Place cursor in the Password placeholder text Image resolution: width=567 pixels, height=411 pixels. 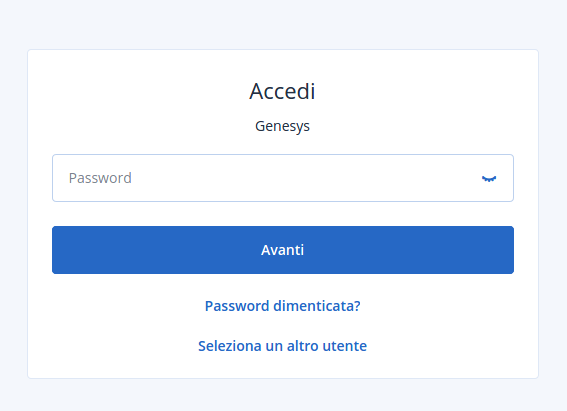100,178
